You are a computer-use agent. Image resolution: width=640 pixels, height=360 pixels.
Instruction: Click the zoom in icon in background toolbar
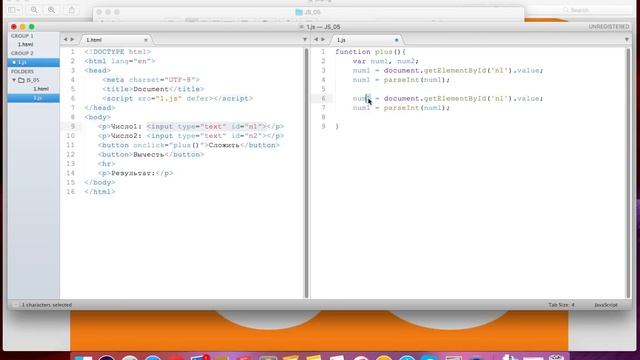[x=51, y=10]
